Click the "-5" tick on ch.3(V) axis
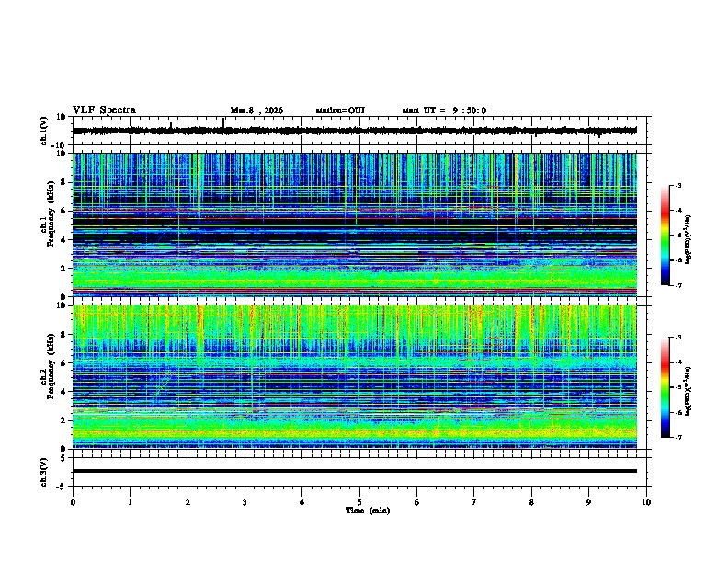The width and height of the screenshot is (728, 563). [x=61, y=487]
